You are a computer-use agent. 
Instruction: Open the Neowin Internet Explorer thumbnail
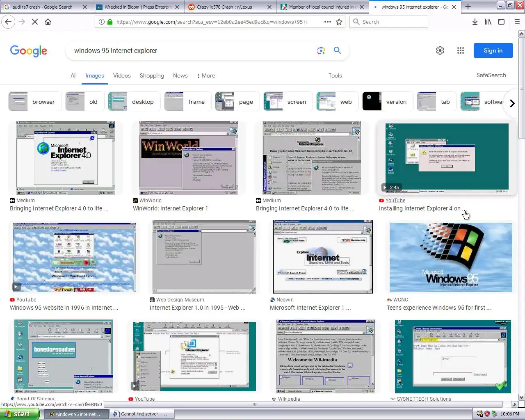point(322,257)
